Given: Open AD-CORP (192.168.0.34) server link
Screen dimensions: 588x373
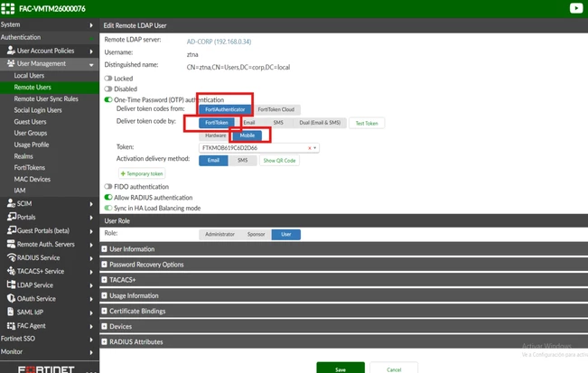Looking at the screenshot, I should [x=219, y=42].
